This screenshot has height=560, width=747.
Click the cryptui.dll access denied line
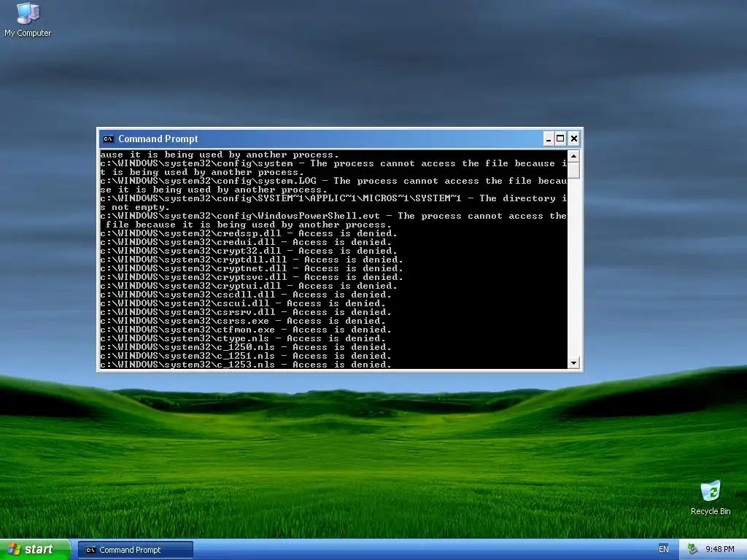[x=249, y=286]
